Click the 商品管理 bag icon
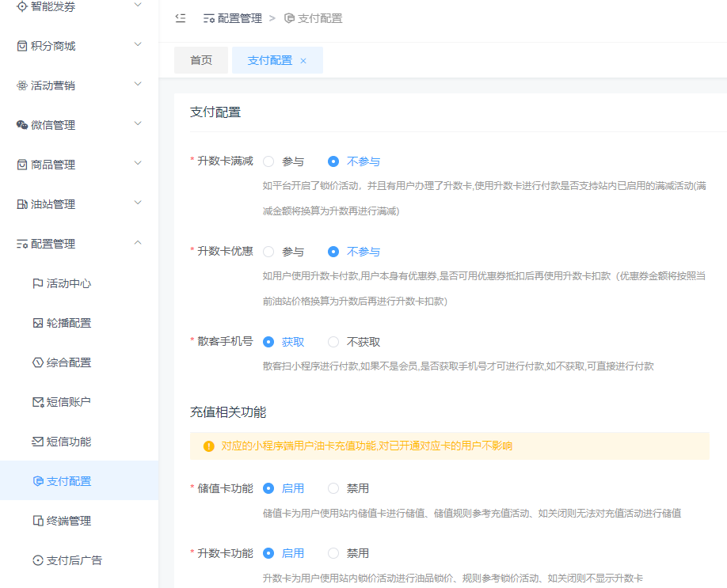The height and width of the screenshot is (588, 727). [22, 165]
